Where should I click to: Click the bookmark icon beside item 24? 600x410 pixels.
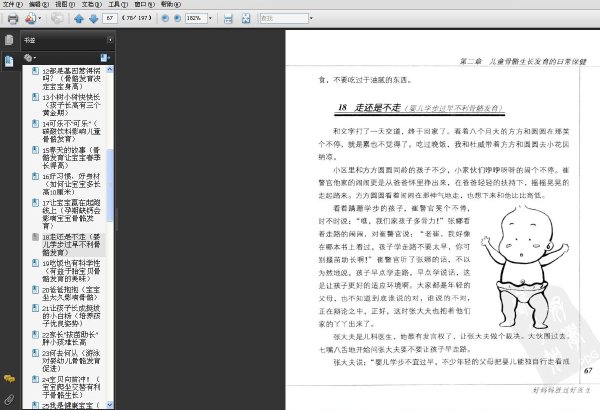point(36,379)
